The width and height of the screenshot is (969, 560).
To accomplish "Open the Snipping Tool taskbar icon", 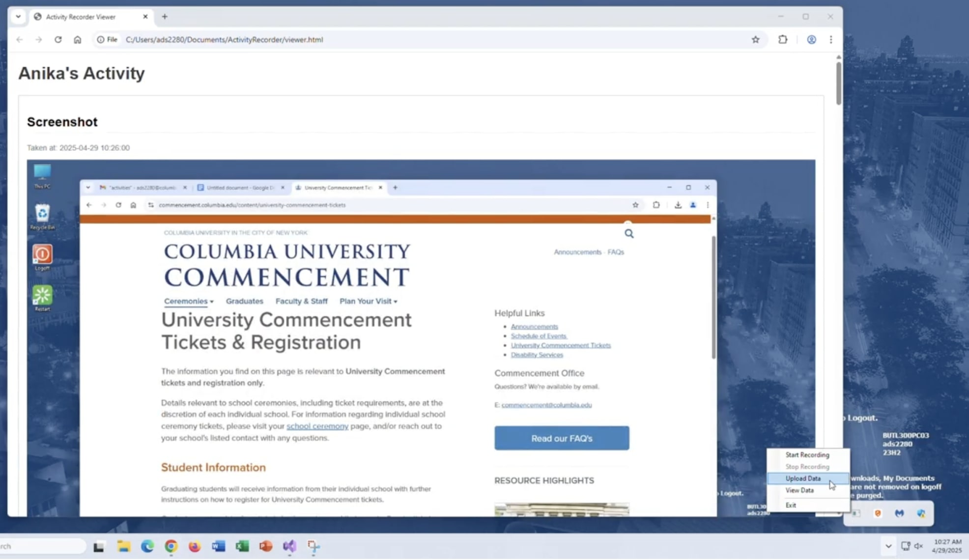I will [x=313, y=546].
